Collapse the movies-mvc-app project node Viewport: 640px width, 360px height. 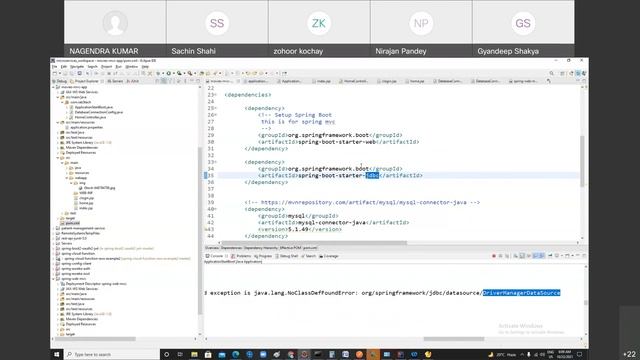[x=53, y=87]
